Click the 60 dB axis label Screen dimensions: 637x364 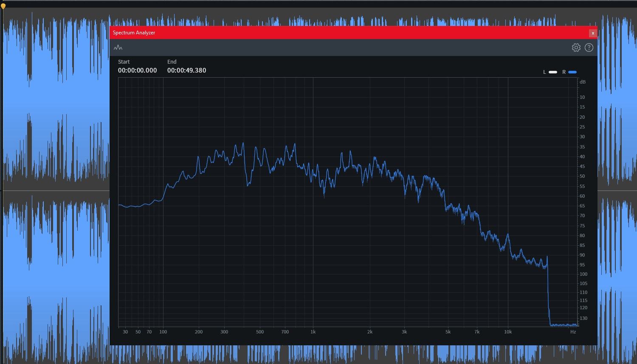pos(582,196)
